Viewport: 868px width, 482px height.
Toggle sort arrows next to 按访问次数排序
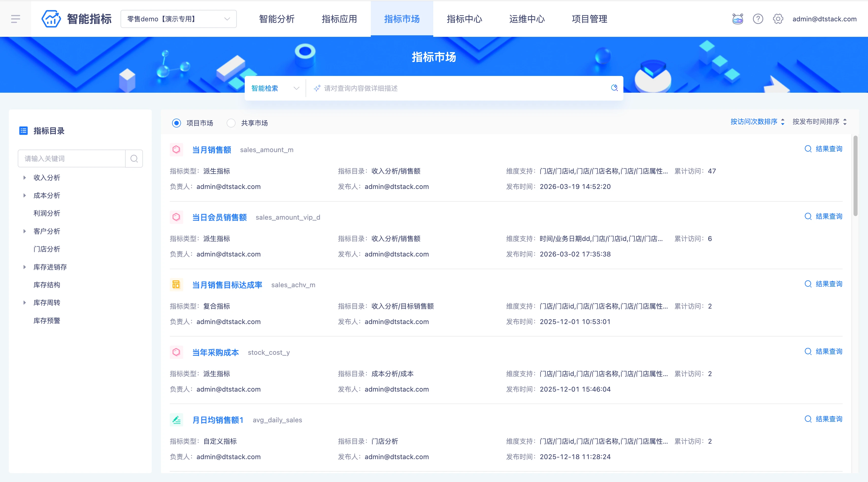[783, 122]
